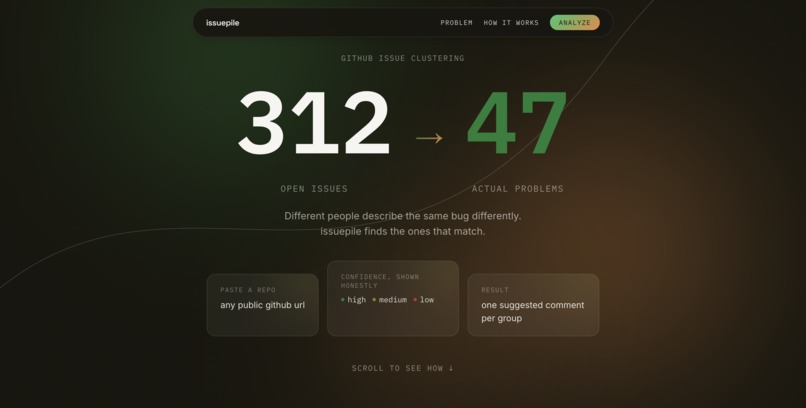Image resolution: width=806 pixels, height=408 pixels.
Task: Select the green 47 number
Action: [517, 123]
